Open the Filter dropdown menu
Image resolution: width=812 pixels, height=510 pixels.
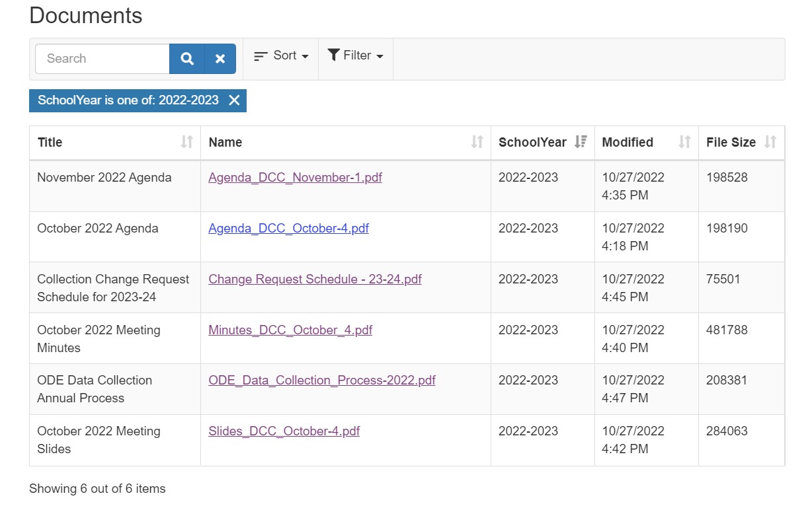[x=355, y=55]
